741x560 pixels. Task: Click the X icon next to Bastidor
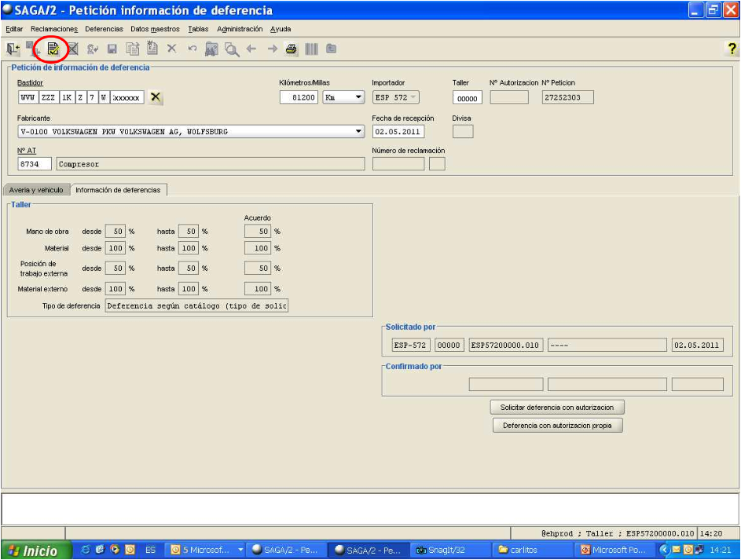tap(155, 97)
